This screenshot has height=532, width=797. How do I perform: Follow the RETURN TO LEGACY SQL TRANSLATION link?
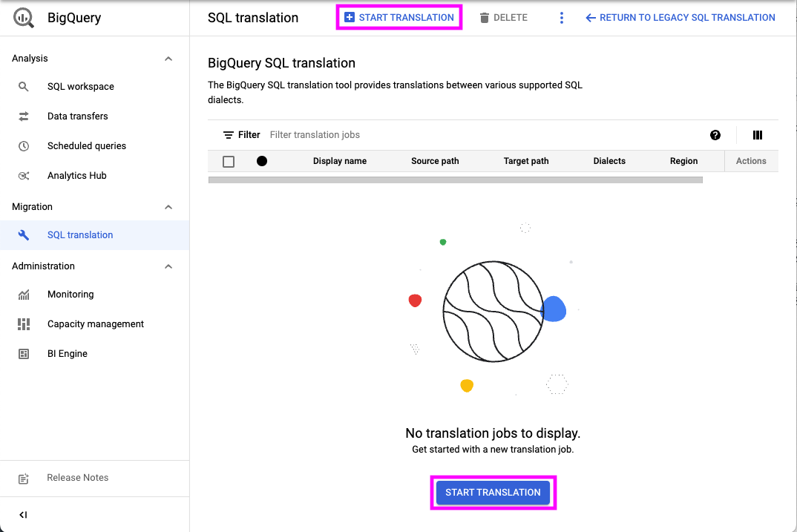(x=679, y=17)
